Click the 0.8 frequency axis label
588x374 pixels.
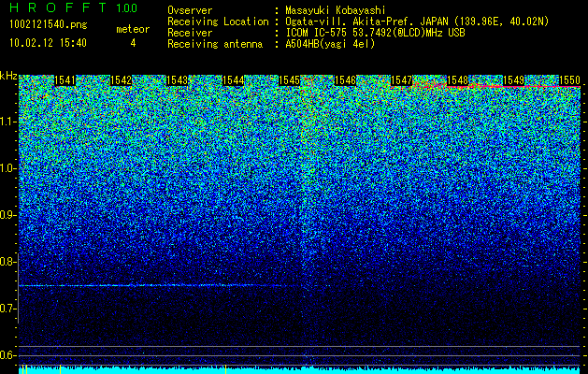[7, 262]
